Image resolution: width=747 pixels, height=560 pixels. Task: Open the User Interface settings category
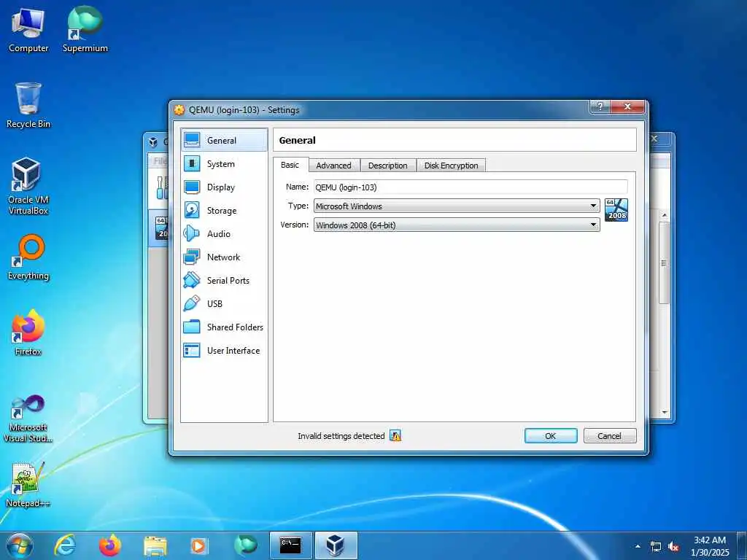(x=224, y=351)
